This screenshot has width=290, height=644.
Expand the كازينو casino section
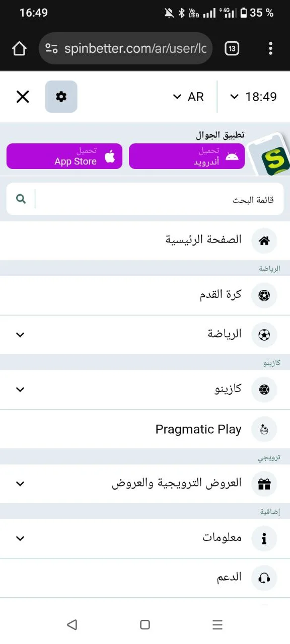click(x=19, y=389)
